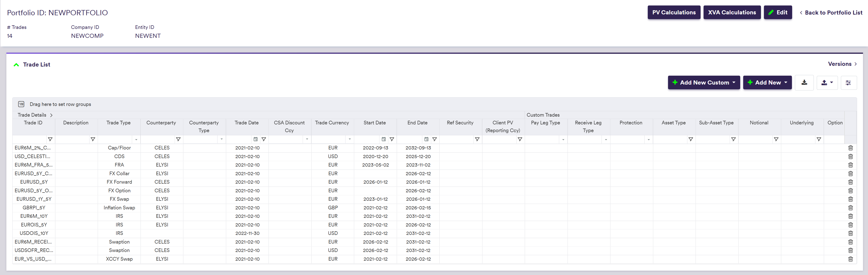
Task: Open the Add New Custom dropdown
Action: [x=704, y=82]
